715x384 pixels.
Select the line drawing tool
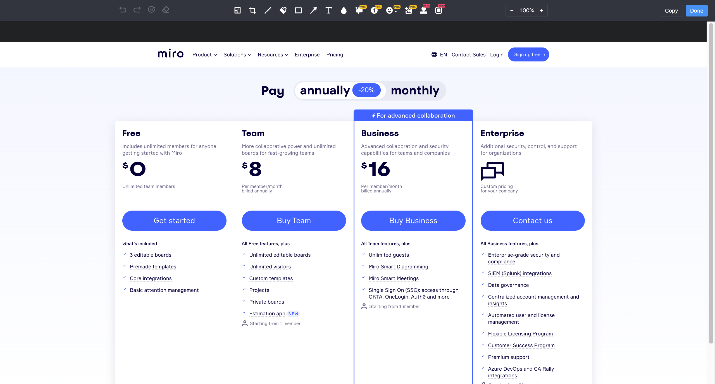(x=268, y=10)
